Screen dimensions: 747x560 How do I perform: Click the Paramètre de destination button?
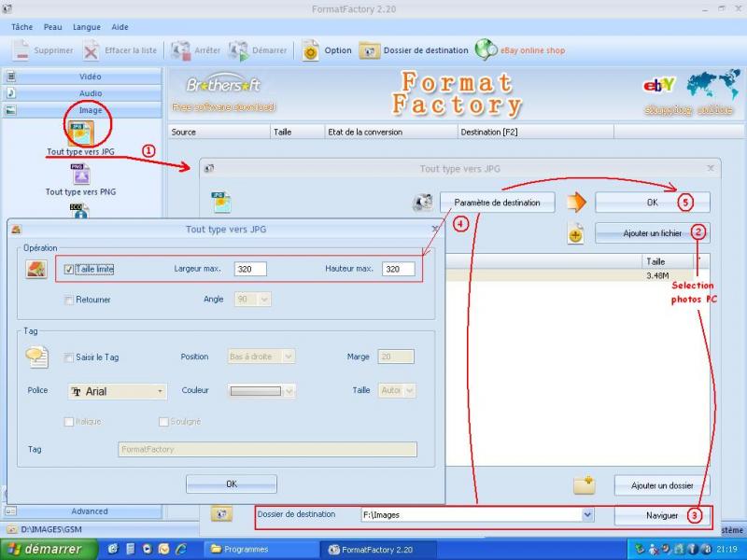coord(497,203)
